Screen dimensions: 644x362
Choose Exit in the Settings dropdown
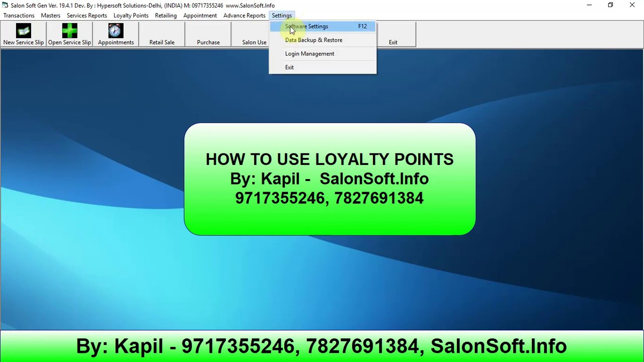pos(323,67)
